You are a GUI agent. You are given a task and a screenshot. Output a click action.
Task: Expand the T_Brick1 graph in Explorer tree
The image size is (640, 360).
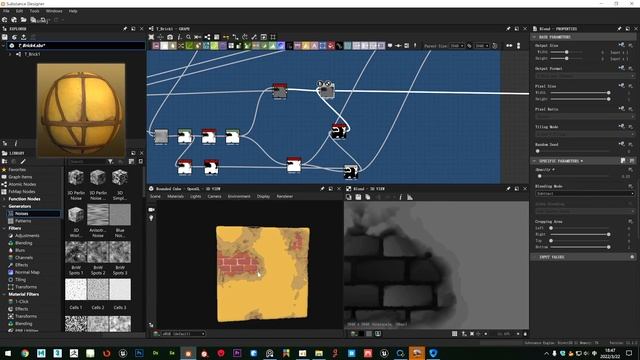tap(10, 54)
